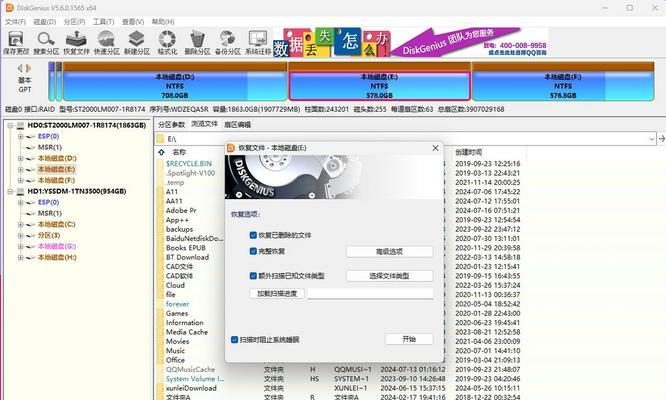
Task: Click the $RECYCLE.BIN folder icon
Action: [x=160, y=163]
